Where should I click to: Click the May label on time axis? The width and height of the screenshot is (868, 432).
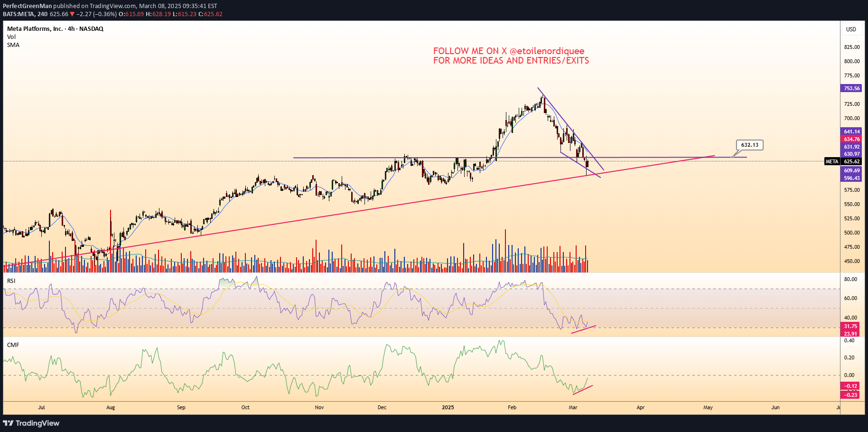[x=708, y=407]
